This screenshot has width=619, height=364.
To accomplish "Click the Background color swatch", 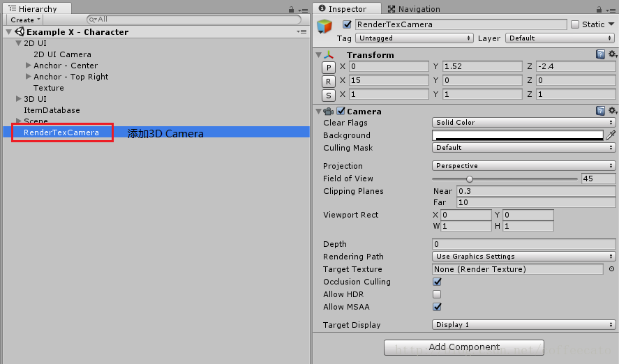I will 518,135.
